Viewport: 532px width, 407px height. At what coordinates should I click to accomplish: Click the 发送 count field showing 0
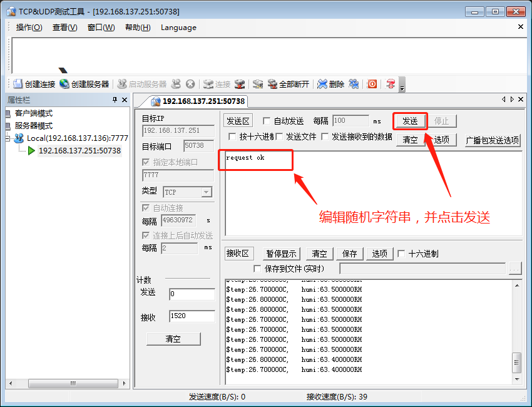[192, 294]
